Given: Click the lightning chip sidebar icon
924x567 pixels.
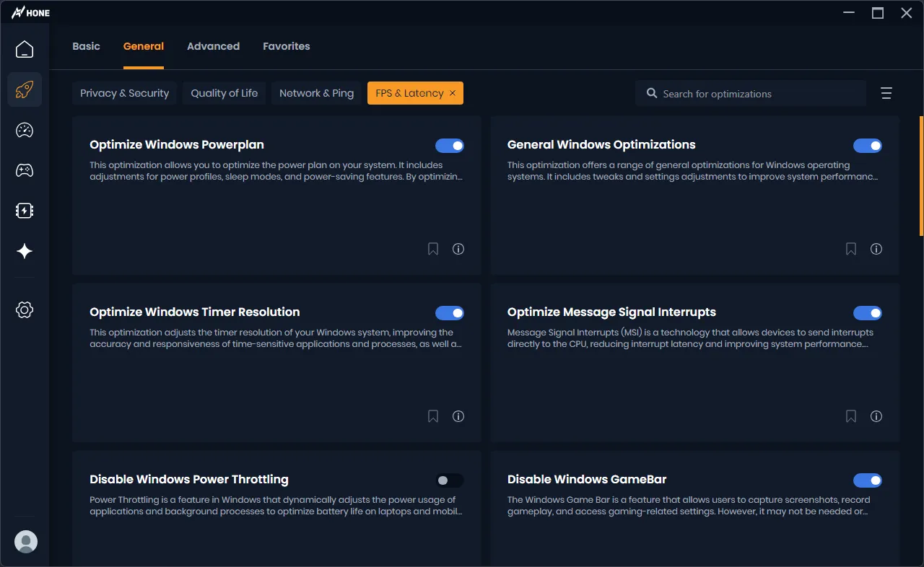Looking at the screenshot, I should pos(25,211).
